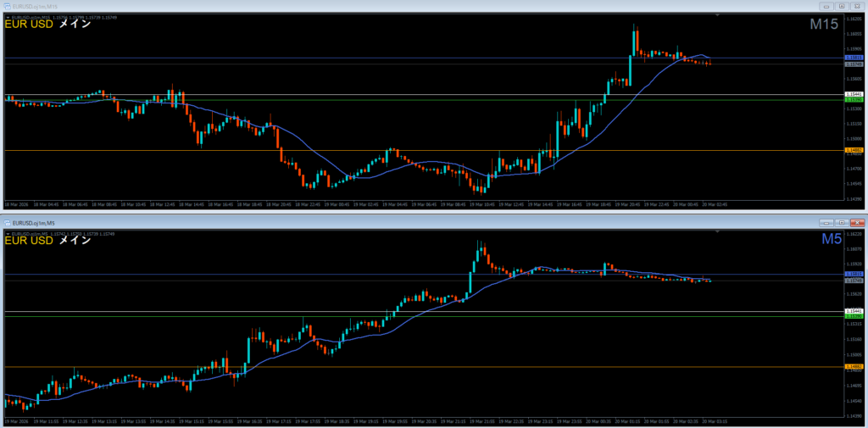Click the chart shift triangle marker in M15 chart
Image resolution: width=868 pixels, height=428 pixels.
pos(718,16)
